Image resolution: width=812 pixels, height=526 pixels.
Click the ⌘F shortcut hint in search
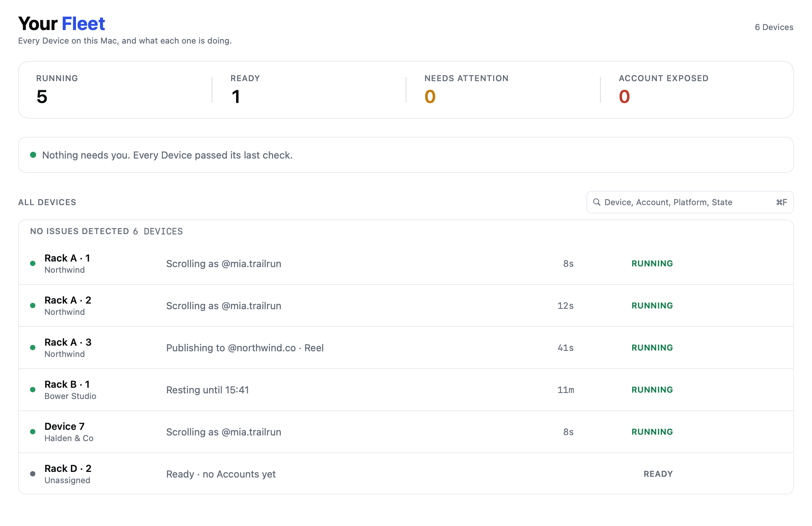[x=782, y=202]
